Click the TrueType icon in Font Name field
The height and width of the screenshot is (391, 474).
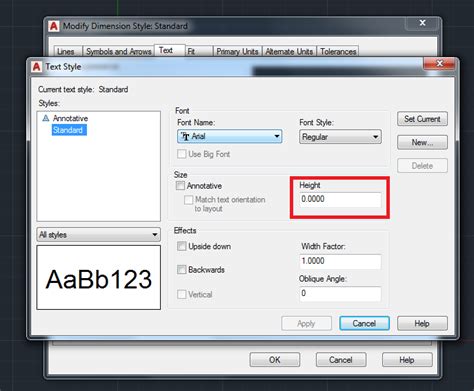185,136
